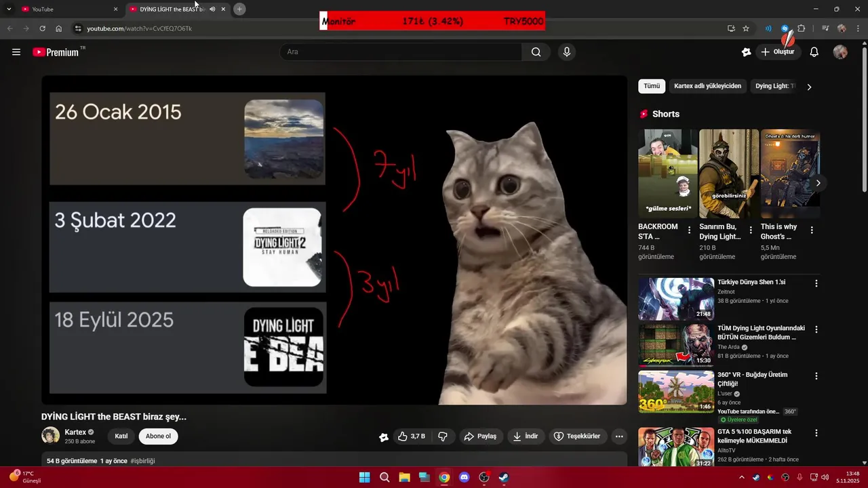The image size is (868, 488).
Task: Click the page vertical scrollbar
Action: 864,119
